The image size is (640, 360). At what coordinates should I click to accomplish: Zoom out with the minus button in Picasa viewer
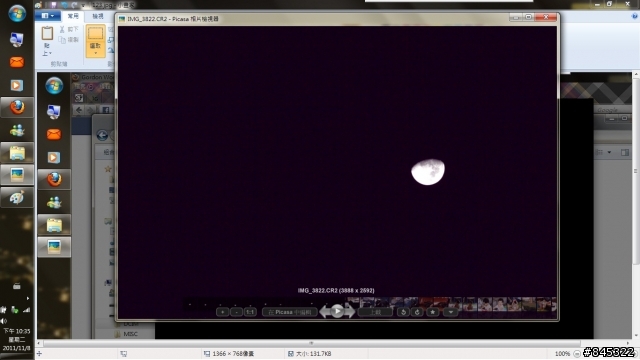click(x=236, y=312)
